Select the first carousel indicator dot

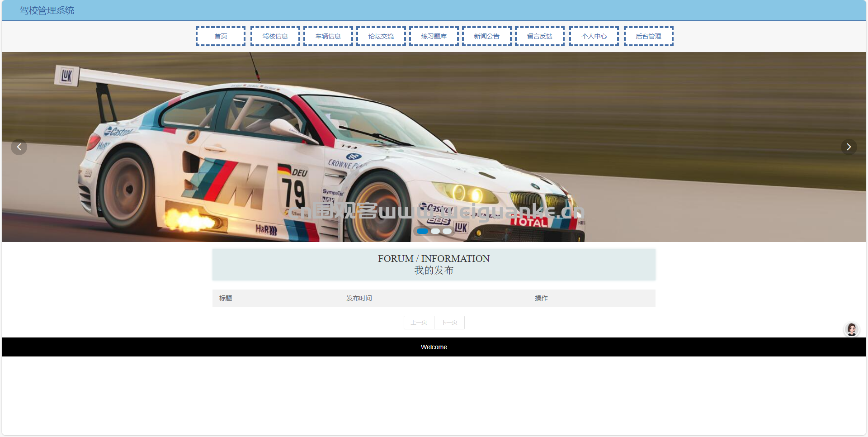pos(422,231)
